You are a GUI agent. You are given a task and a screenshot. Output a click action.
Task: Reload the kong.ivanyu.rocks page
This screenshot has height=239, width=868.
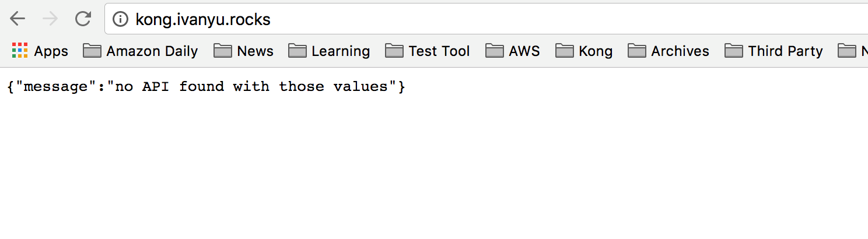click(83, 19)
